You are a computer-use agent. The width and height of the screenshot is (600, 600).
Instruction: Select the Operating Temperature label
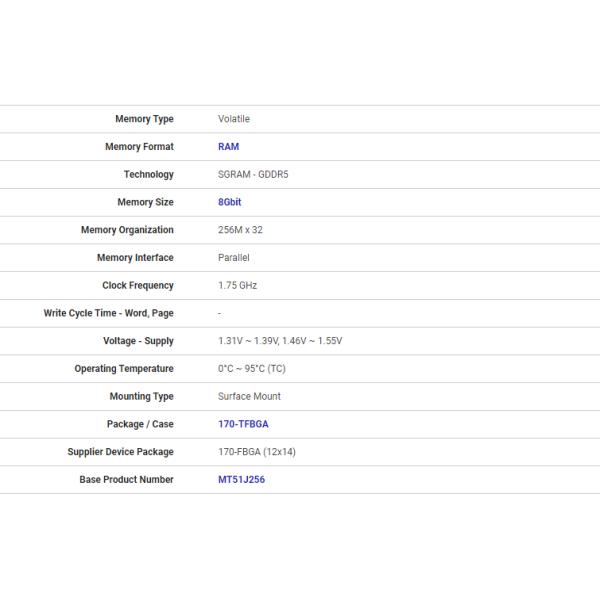[x=124, y=369]
